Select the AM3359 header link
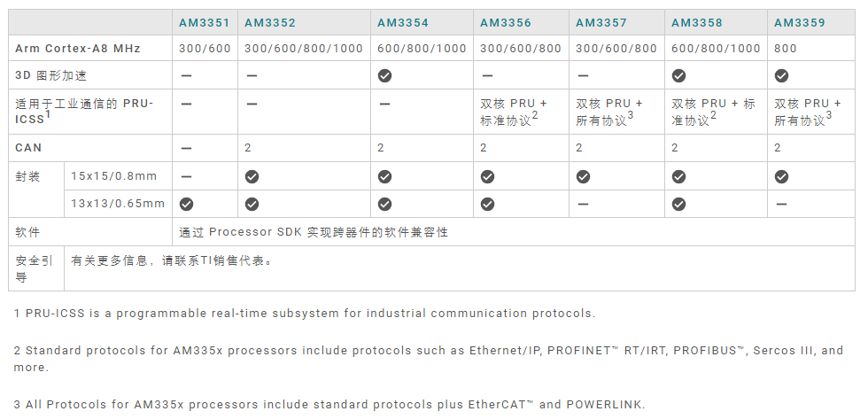This screenshot has height=419, width=868. pos(799,22)
